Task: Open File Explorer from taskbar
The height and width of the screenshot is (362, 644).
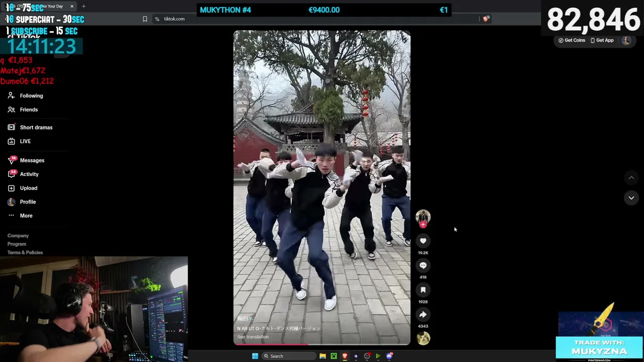Action: [x=323, y=356]
